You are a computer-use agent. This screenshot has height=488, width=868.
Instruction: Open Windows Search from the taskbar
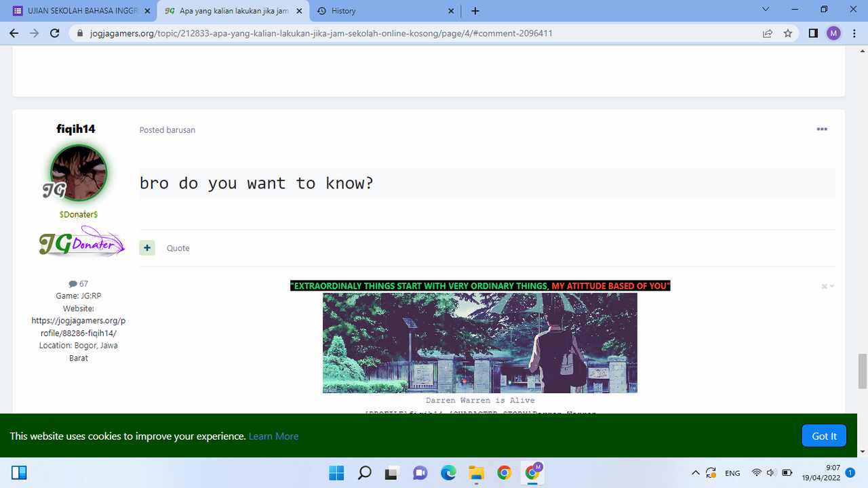tap(365, 472)
